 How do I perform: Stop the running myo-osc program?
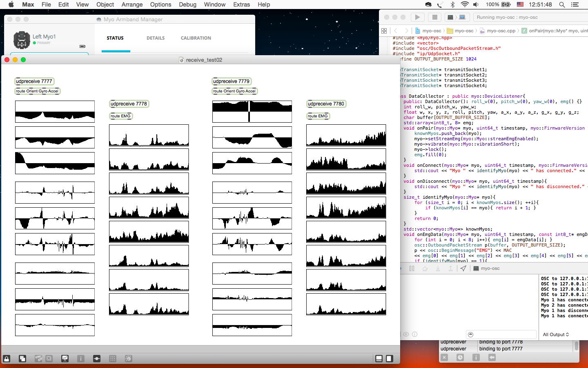434,17
